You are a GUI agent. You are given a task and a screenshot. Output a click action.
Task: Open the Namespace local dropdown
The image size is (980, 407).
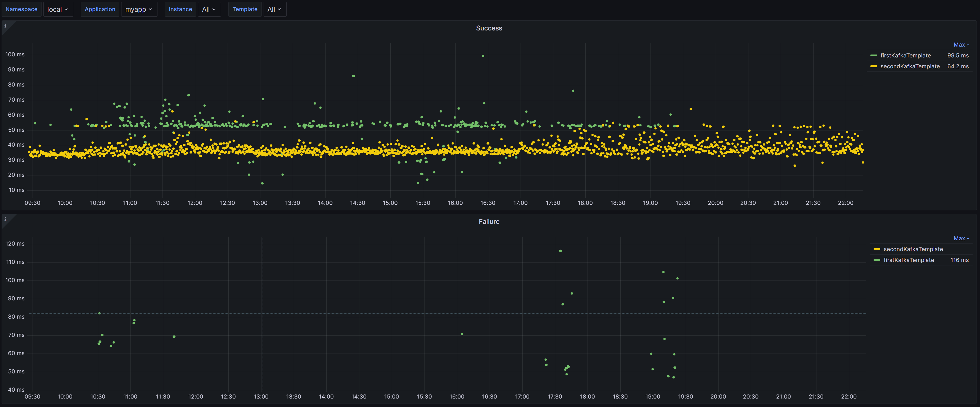tap(57, 9)
